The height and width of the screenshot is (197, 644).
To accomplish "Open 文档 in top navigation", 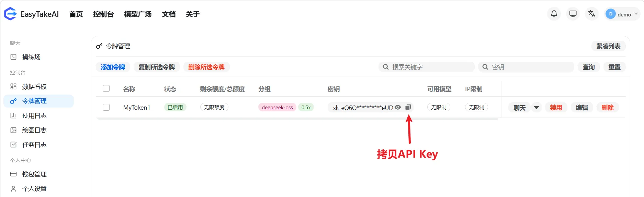I will click(x=169, y=14).
